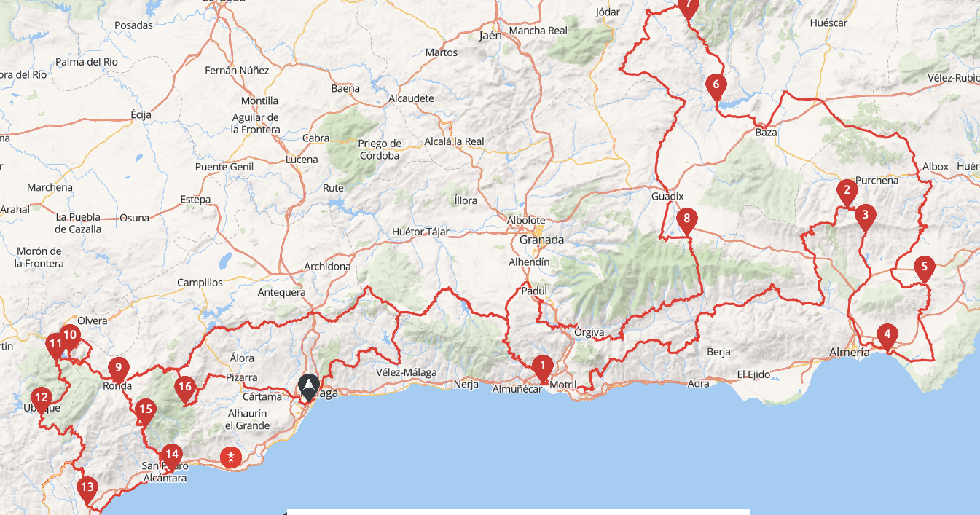Click the red star marker on coast

pyautogui.click(x=231, y=457)
